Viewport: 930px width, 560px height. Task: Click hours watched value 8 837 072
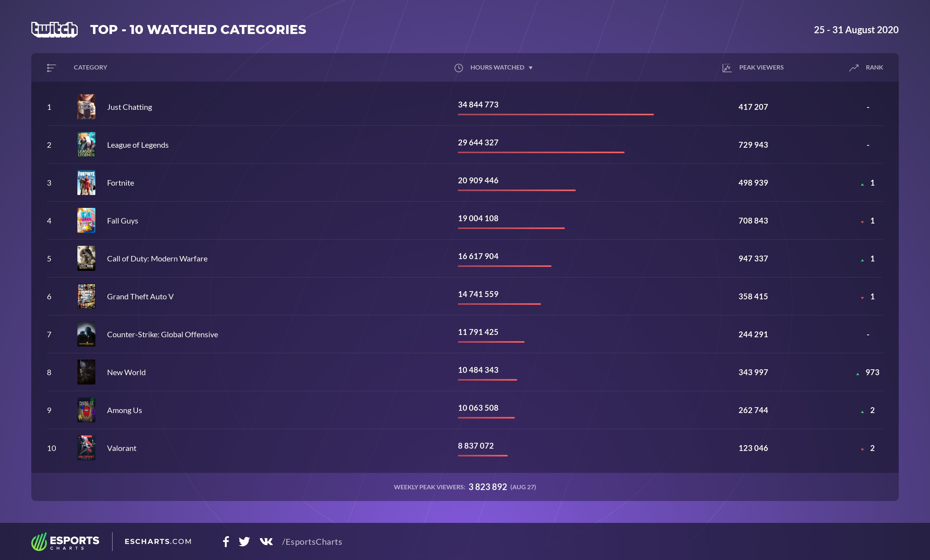tap(476, 446)
